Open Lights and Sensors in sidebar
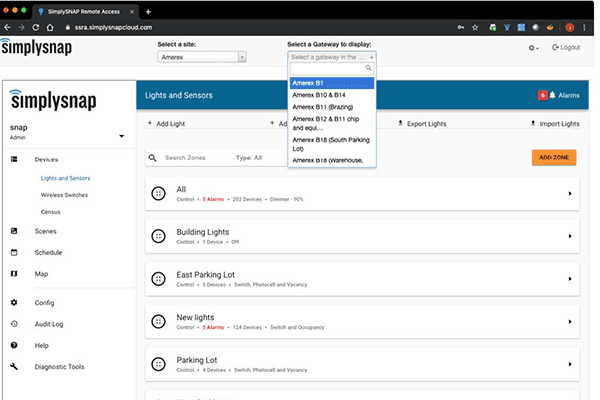Viewport: 600px width, 400px height. (x=65, y=178)
